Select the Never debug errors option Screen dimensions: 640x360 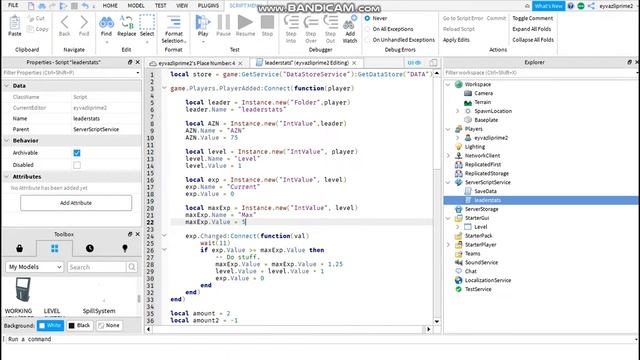376,18
